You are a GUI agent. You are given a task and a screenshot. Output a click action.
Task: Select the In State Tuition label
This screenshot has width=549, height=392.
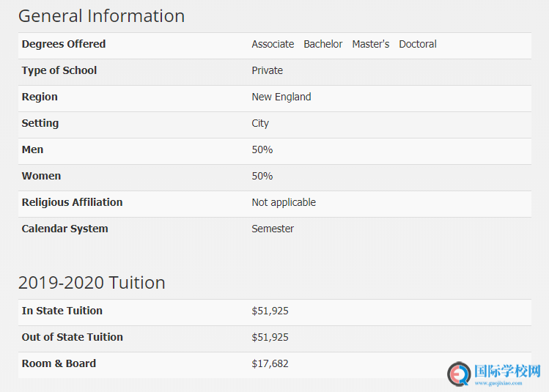click(62, 311)
